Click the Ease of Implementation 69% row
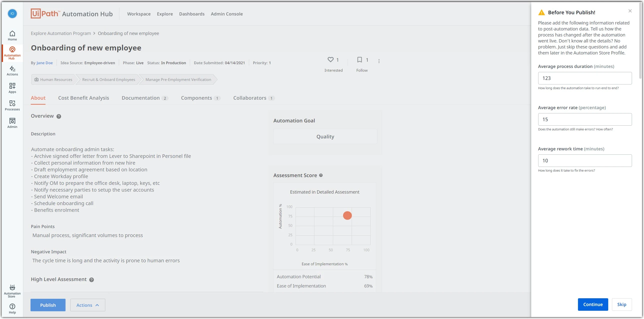 coord(325,286)
